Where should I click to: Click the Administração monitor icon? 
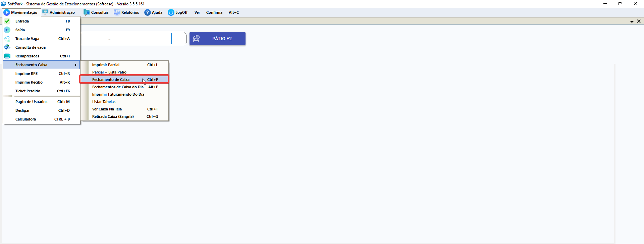click(45, 12)
